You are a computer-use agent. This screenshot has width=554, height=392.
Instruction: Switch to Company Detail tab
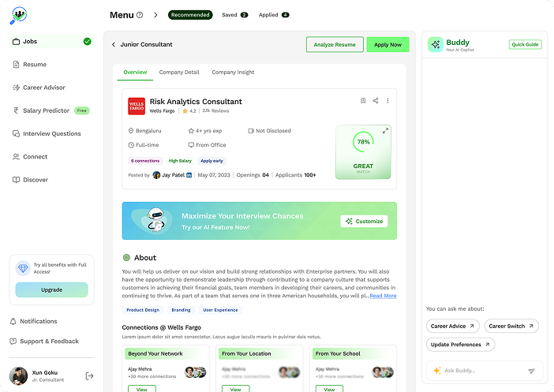(179, 73)
